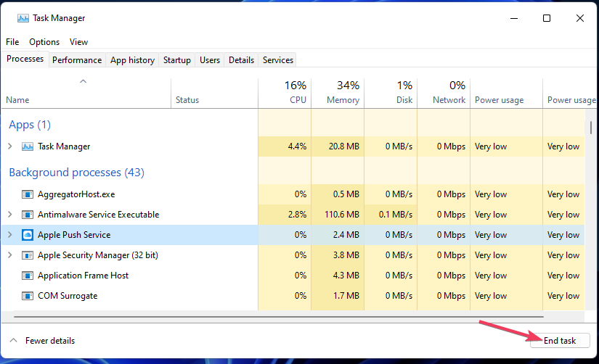Click the COM Surrogate process icon
Image resolution: width=599 pixels, height=364 pixels.
27,296
